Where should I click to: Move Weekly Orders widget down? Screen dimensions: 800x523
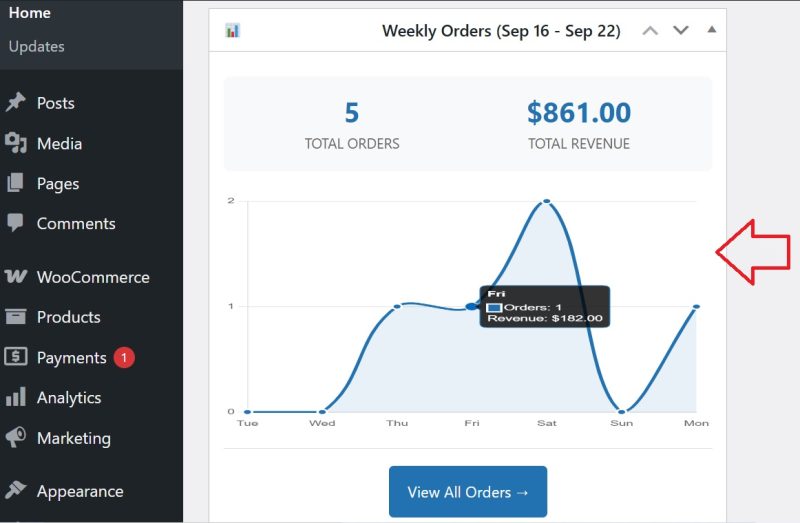point(681,31)
